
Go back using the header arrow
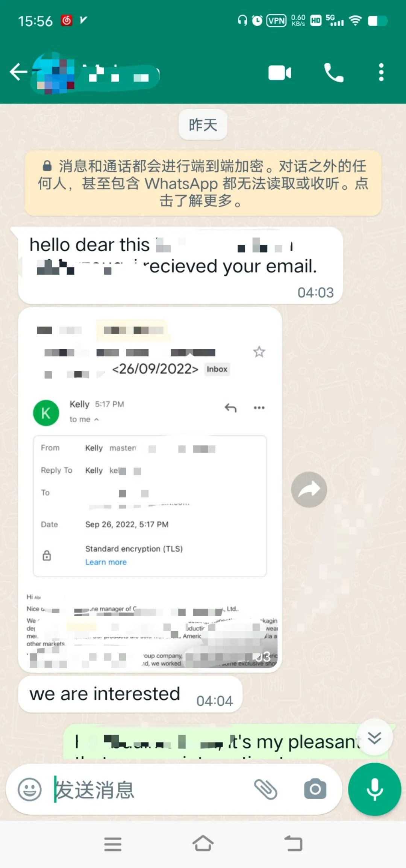pos(18,72)
